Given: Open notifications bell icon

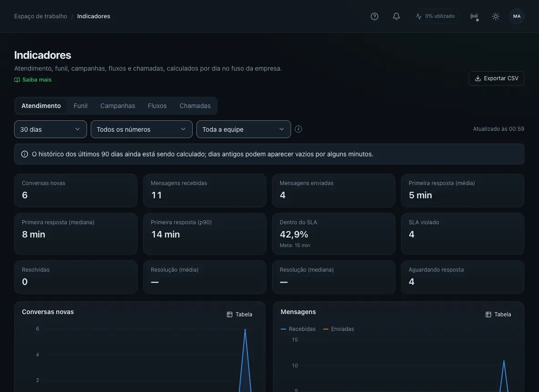Looking at the screenshot, I should (396, 16).
